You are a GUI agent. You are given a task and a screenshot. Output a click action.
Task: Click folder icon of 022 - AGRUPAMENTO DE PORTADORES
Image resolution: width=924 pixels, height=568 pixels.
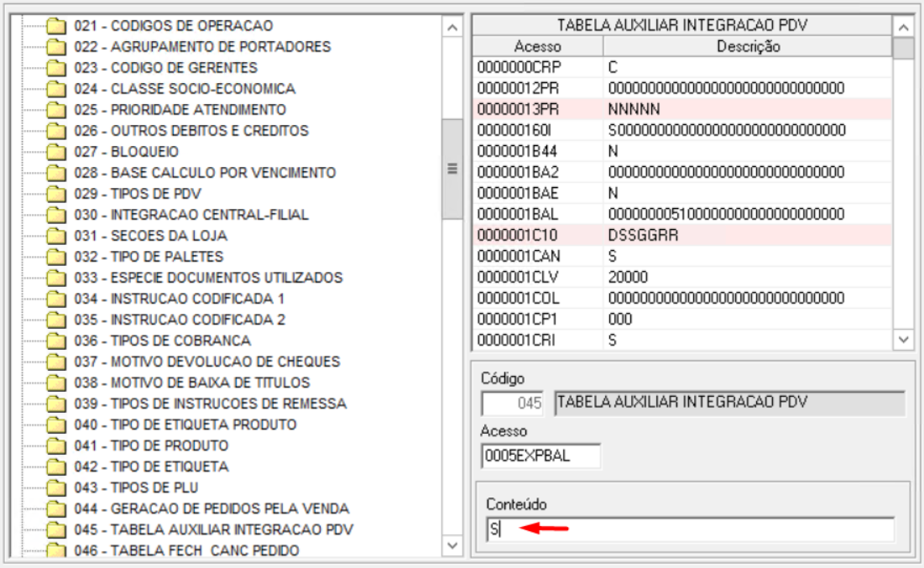tap(56, 47)
